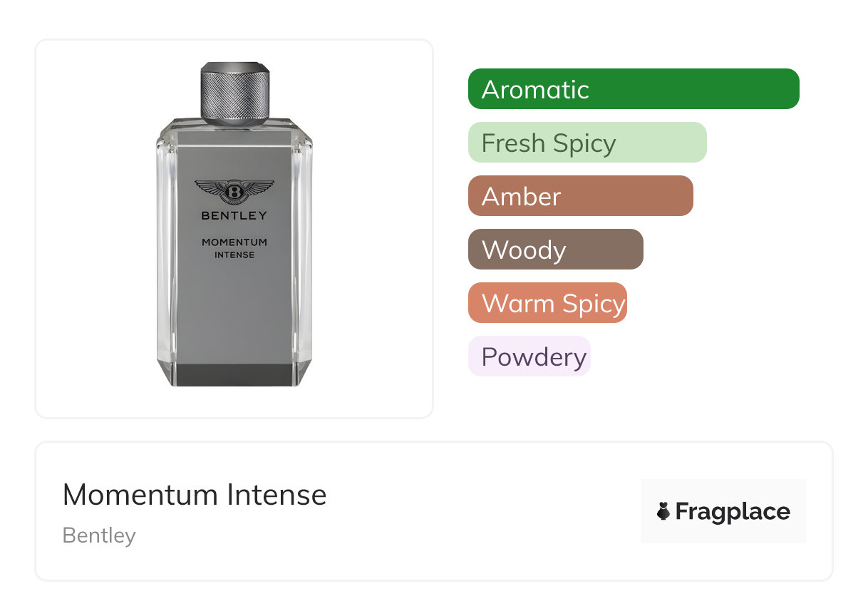Image resolution: width=868 pixels, height=616 pixels.
Task: Select the Woody accord bar
Action: 556,250
